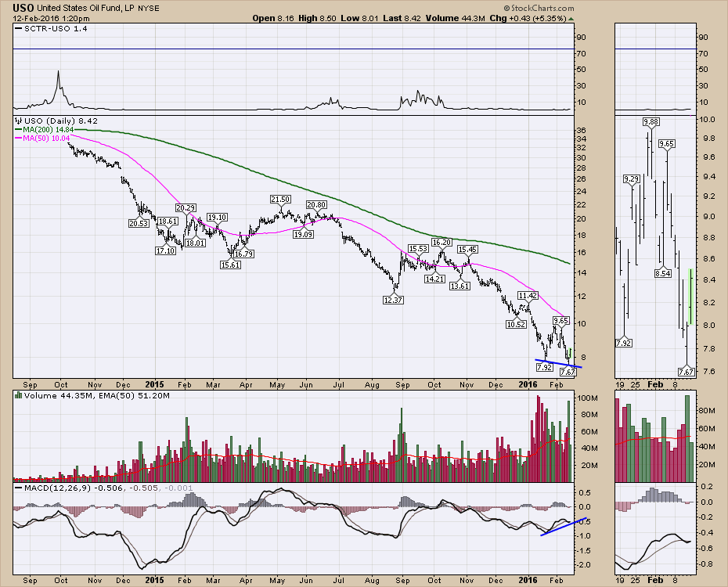The image size is (728, 587).
Task: Click the MA(50) 10.04 legend entry
Action: tap(43, 138)
